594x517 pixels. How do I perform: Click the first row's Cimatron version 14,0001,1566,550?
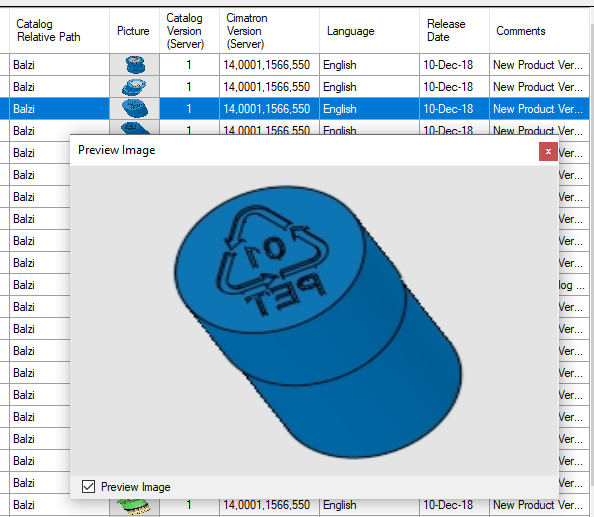coord(269,65)
